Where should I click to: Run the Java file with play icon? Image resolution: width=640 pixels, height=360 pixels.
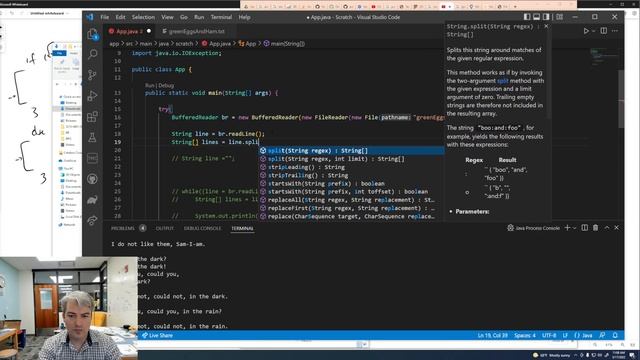point(586,31)
